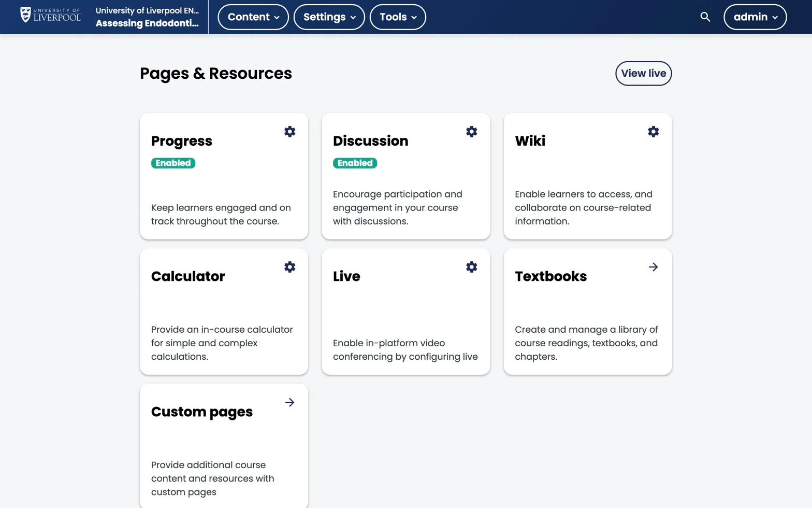Click the Enabled badge under Progress
Viewport: 812px width, 508px height.
[173, 163]
